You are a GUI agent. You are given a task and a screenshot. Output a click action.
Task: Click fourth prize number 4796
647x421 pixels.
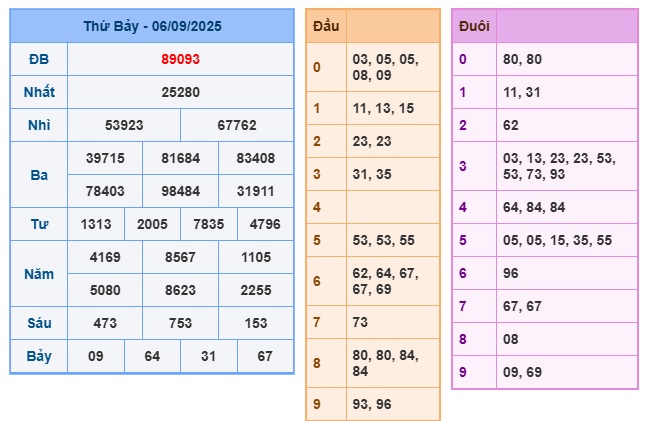(x=266, y=224)
